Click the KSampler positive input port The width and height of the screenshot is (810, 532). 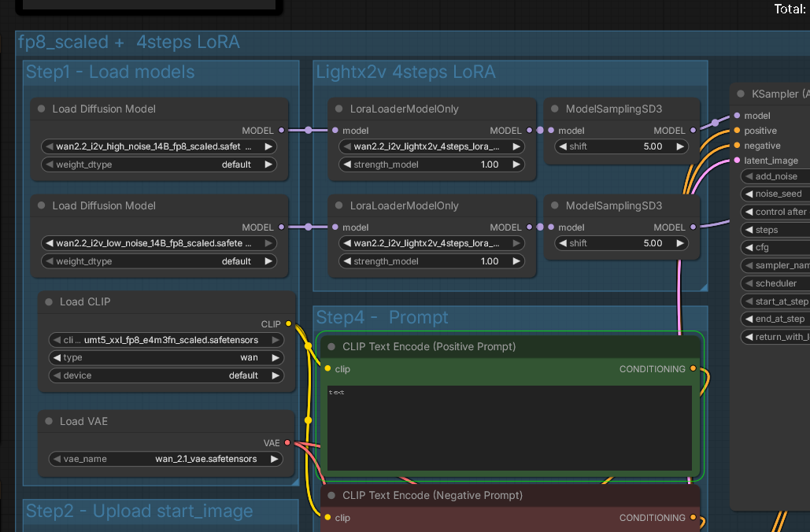737,130
